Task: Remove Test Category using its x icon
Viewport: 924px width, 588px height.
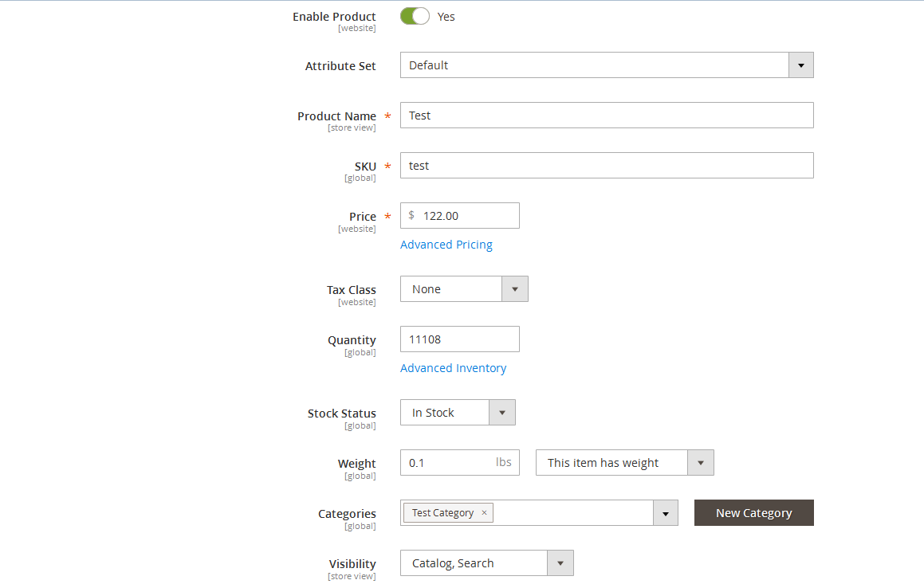Action: [484, 513]
